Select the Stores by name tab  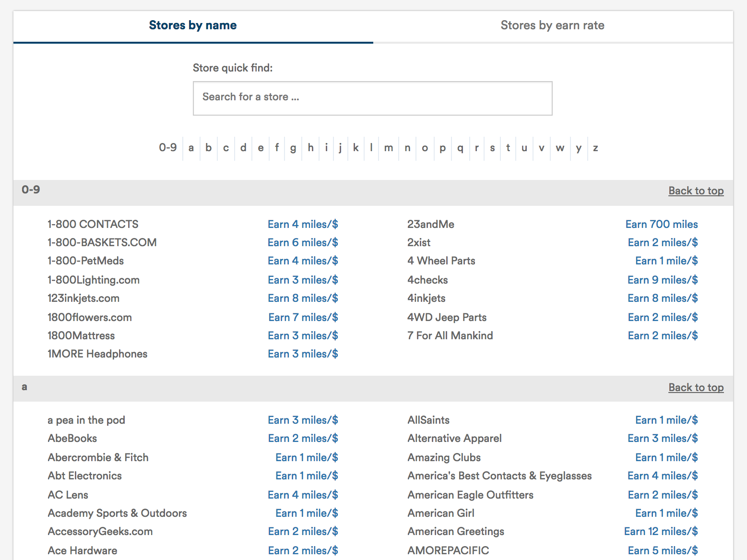click(193, 25)
